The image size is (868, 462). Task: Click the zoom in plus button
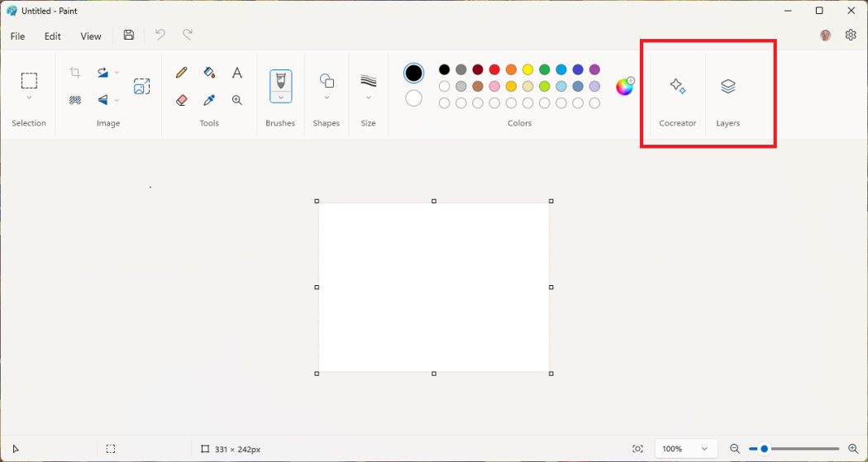853,449
